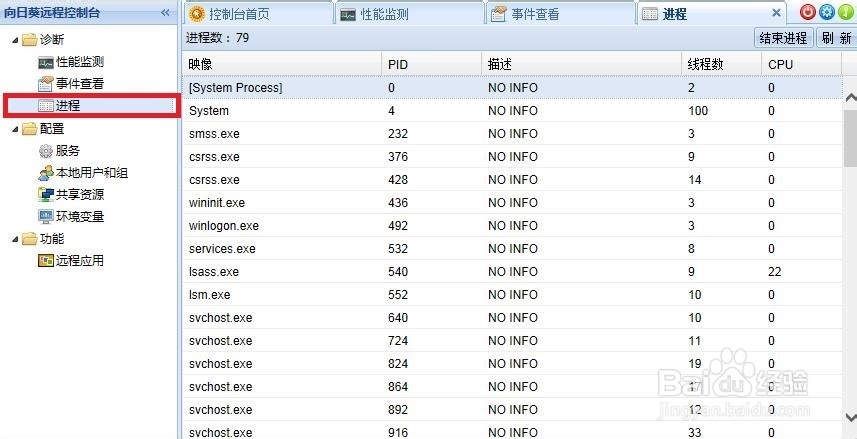Open 服务 in the sidebar

coord(68,151)
